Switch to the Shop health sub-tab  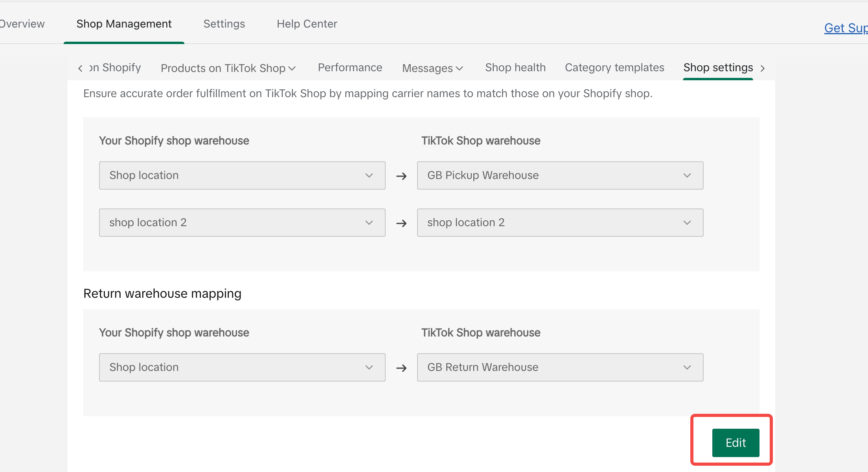(x=515, y=68)
